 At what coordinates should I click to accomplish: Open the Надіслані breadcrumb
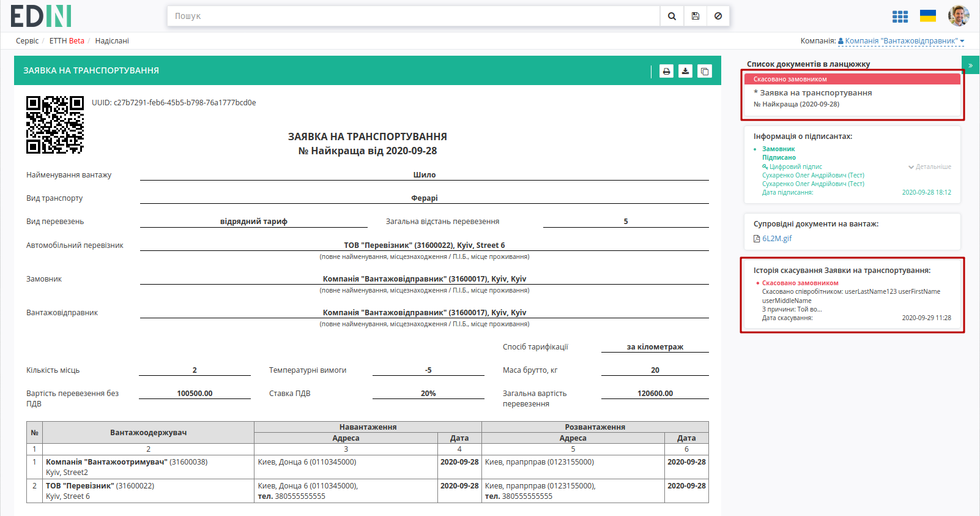pyautogui.click(x=112, y=41)
